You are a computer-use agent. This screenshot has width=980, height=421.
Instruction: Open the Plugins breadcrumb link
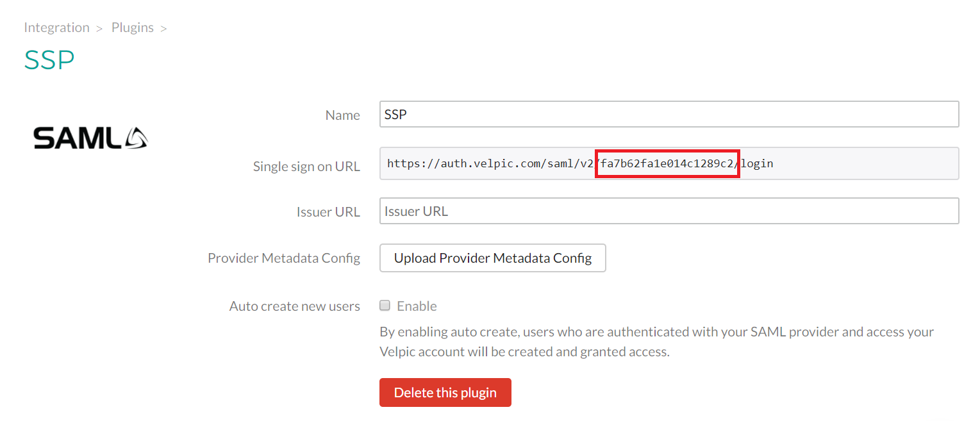[x=133, y=28]
